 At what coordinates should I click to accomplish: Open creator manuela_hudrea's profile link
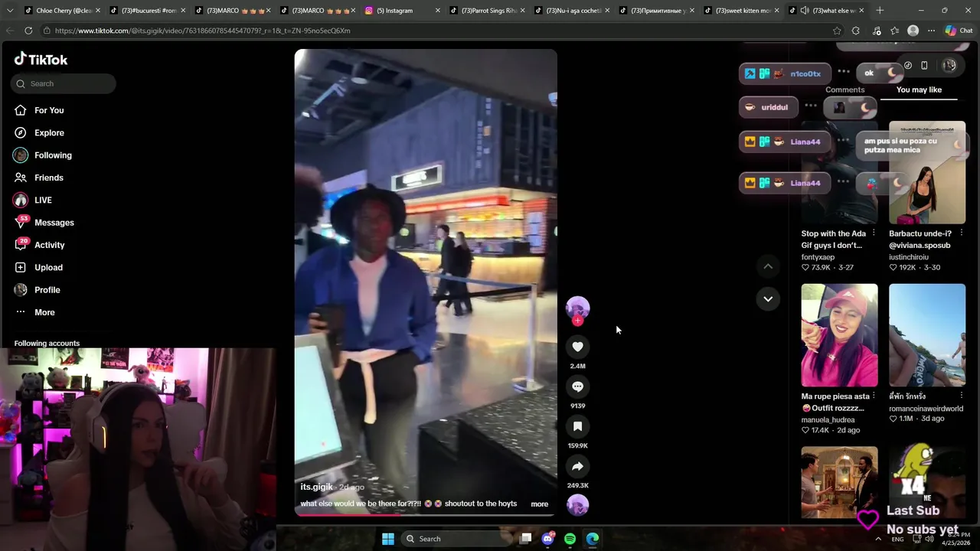pos(828,419)
